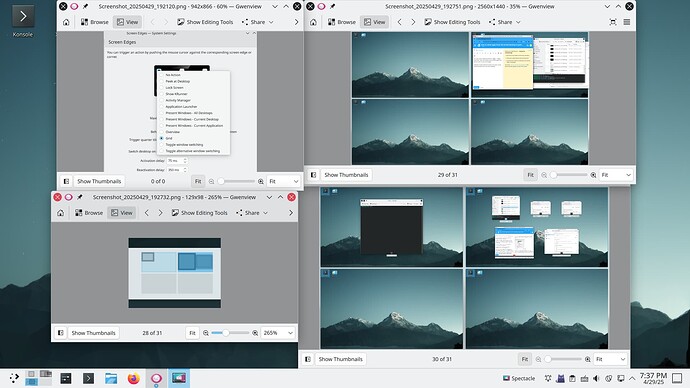The width and height of the screenshot is (690, 388).
Task: Open hamburger menu in Screenshot_20250429_192751 window
Action: 627,22
